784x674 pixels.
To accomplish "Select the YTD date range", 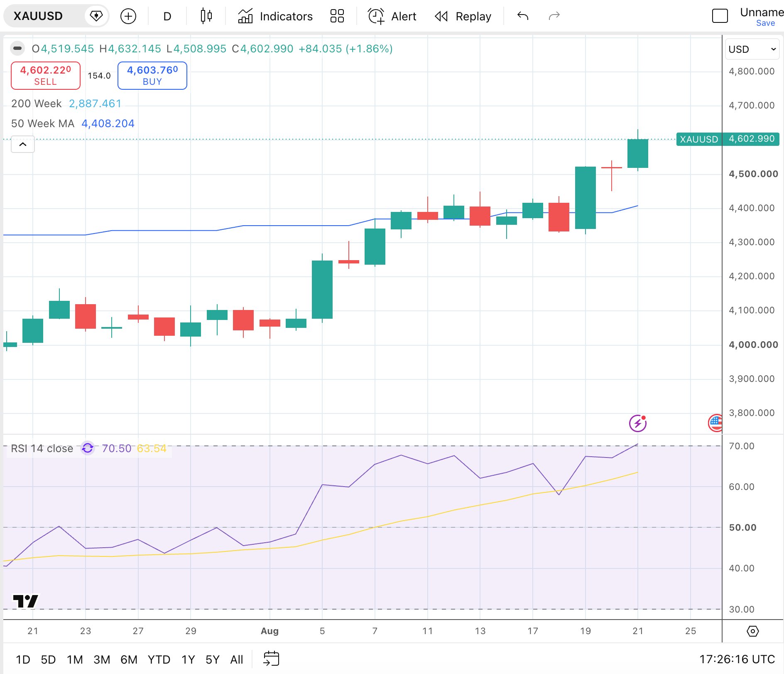I will coord(159,659).
